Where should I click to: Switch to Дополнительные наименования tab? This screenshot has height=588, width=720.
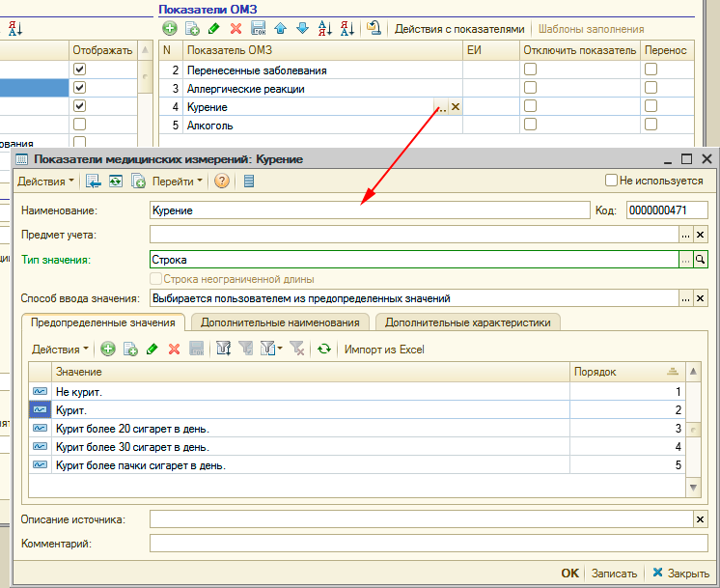280,322
